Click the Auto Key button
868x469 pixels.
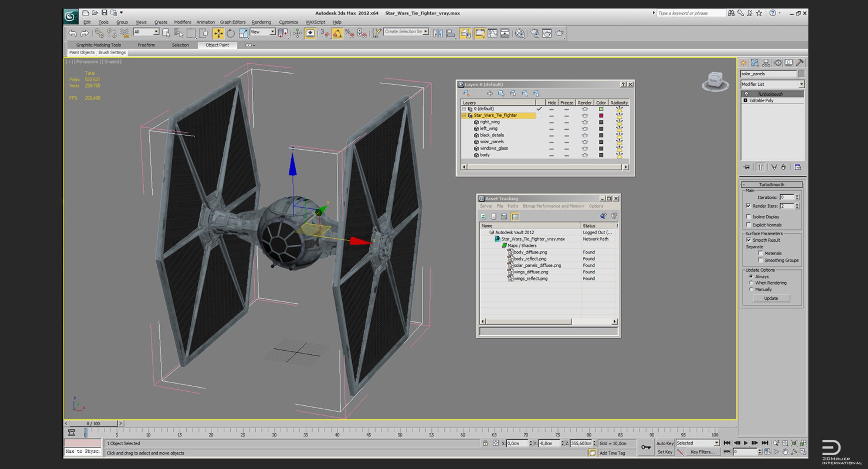click(665, 443)
